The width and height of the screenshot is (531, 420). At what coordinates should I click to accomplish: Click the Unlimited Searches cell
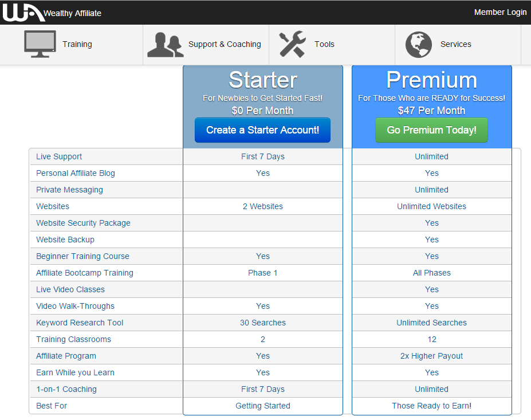tap(431, 323)
